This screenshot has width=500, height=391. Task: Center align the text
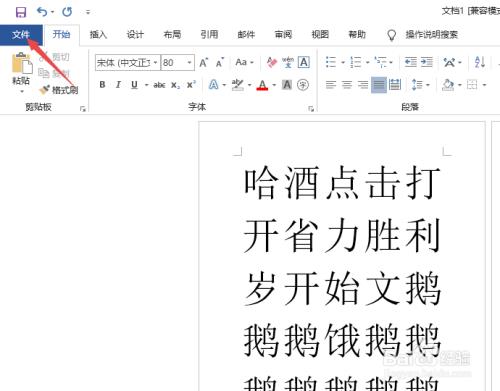pos(347,85)
